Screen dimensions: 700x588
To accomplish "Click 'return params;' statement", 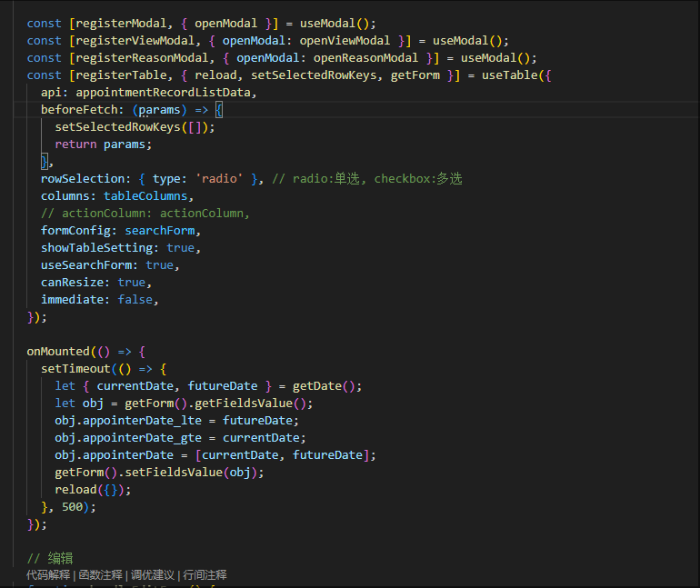I will click(x=103, y=145).
